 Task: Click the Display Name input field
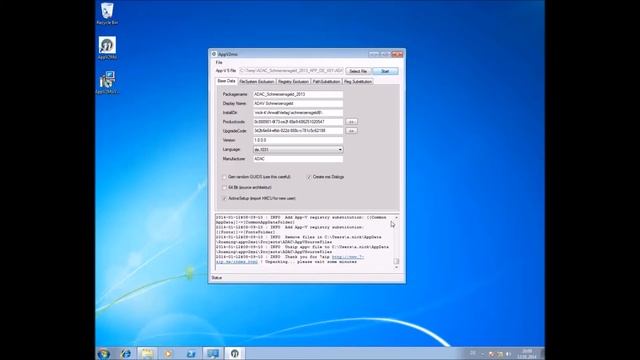point(298,103)
